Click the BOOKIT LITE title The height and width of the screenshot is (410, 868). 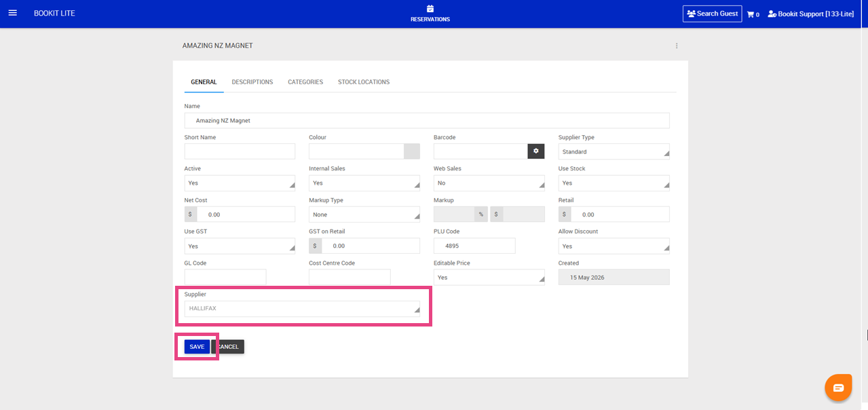[x=54, y=14]
